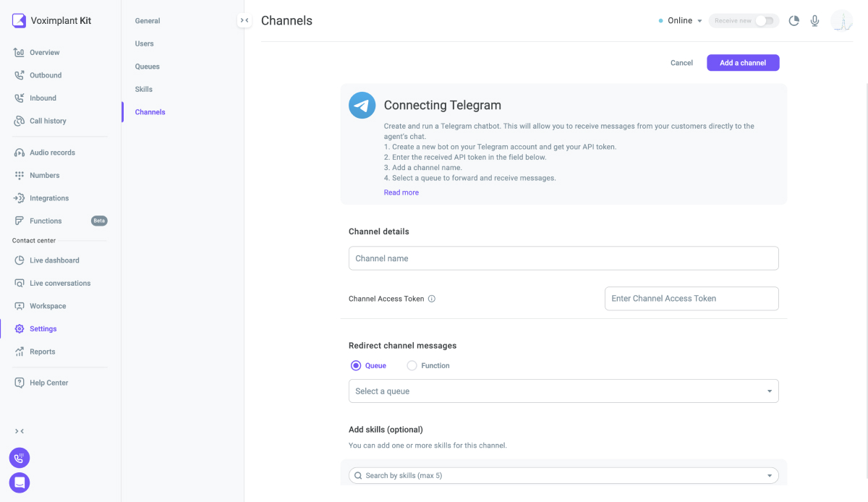Click the Cancel button

point(681,63)
